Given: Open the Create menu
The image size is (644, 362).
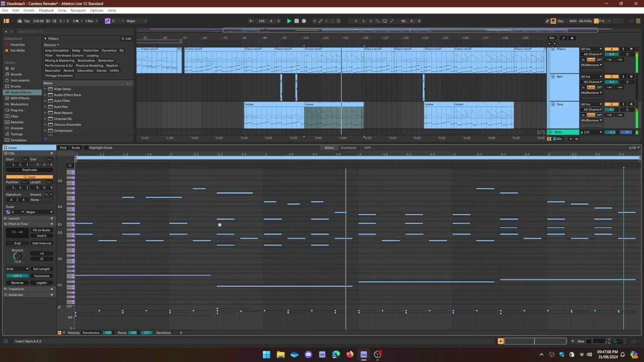Looking at the screenshot, I should pyautogui.click(x=29, y=11).
